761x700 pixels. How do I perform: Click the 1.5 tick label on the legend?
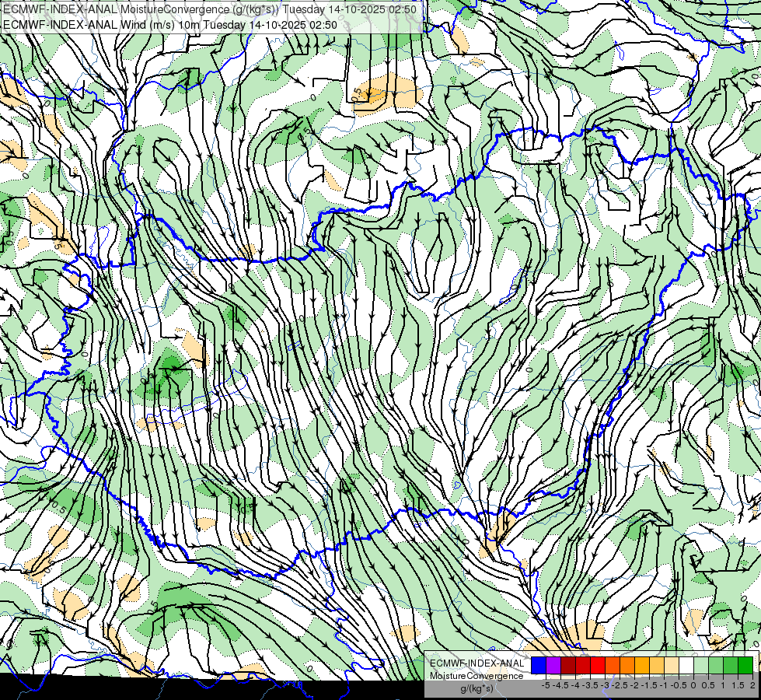coord(738,685)
